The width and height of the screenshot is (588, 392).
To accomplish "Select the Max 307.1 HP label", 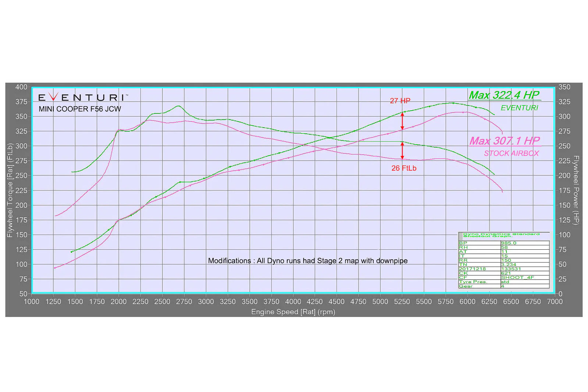I will pos(505,141).
